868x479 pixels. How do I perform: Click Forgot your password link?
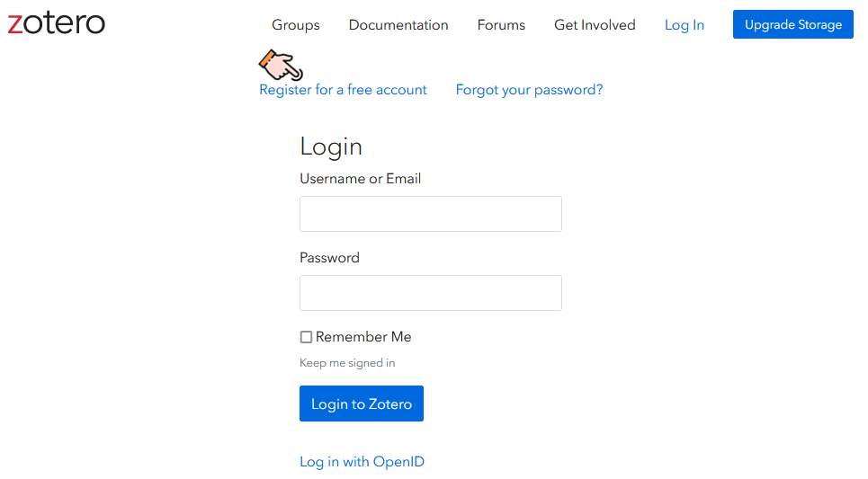529,90
